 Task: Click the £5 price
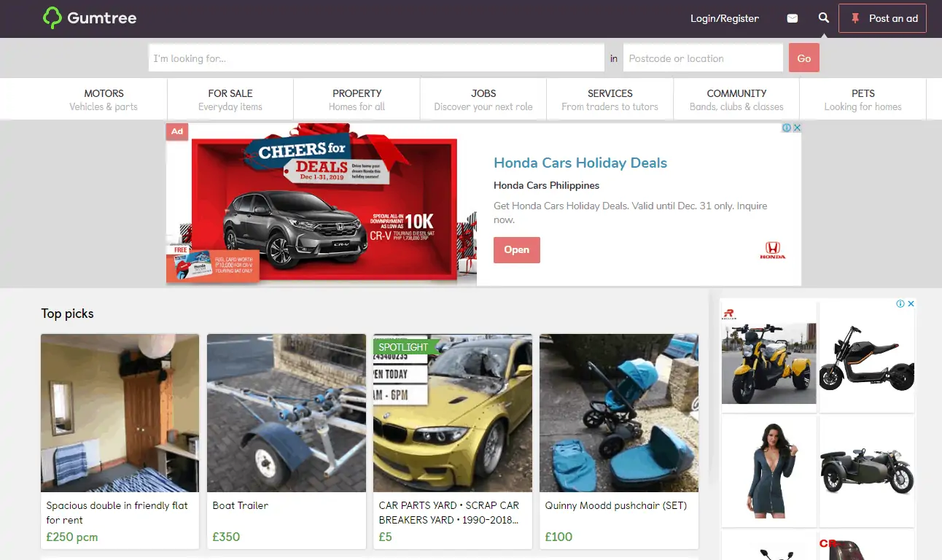[386, 537]
